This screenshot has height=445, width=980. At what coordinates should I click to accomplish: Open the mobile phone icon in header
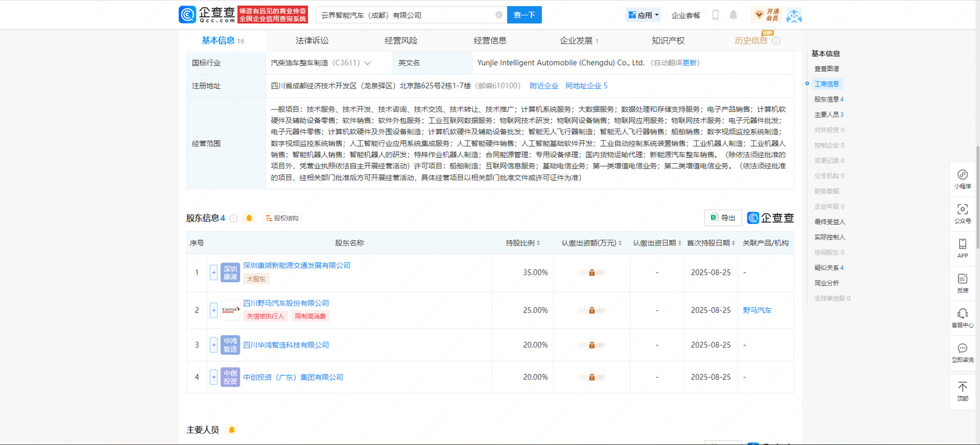[715, 15]
